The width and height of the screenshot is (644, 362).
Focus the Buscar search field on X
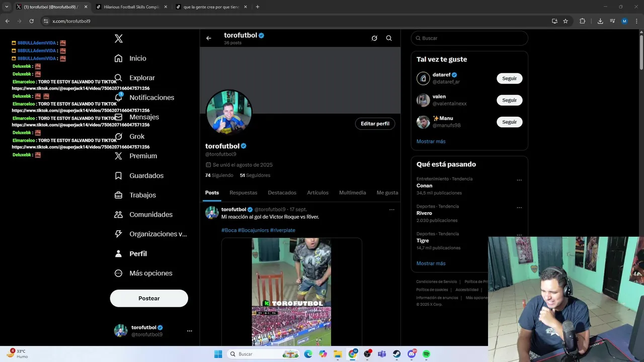tap(469, 38)
